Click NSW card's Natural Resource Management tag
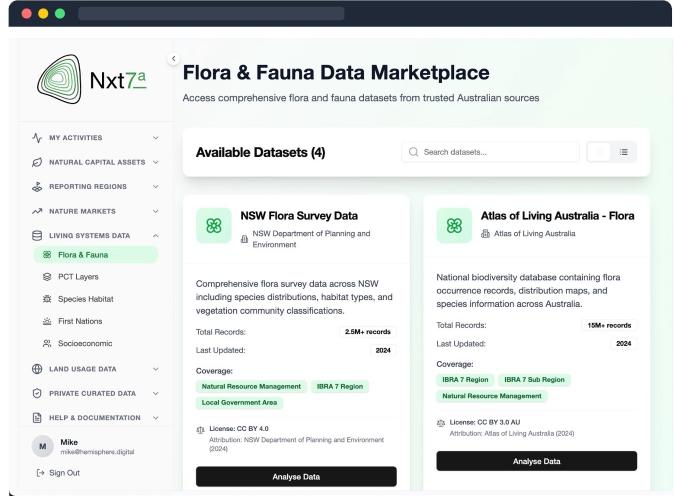 coord(251,387)
